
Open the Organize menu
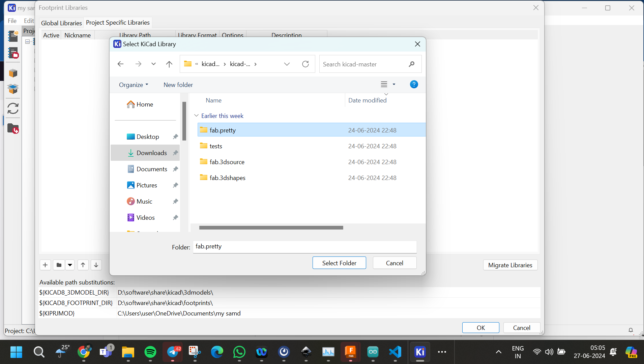tap(134, 85)
